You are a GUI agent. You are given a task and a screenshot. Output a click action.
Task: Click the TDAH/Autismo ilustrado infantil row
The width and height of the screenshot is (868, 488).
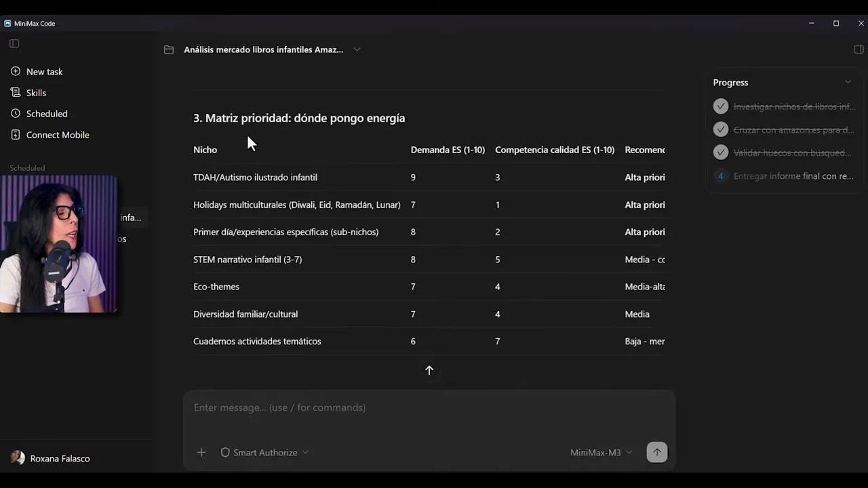(x=255, y=178)
